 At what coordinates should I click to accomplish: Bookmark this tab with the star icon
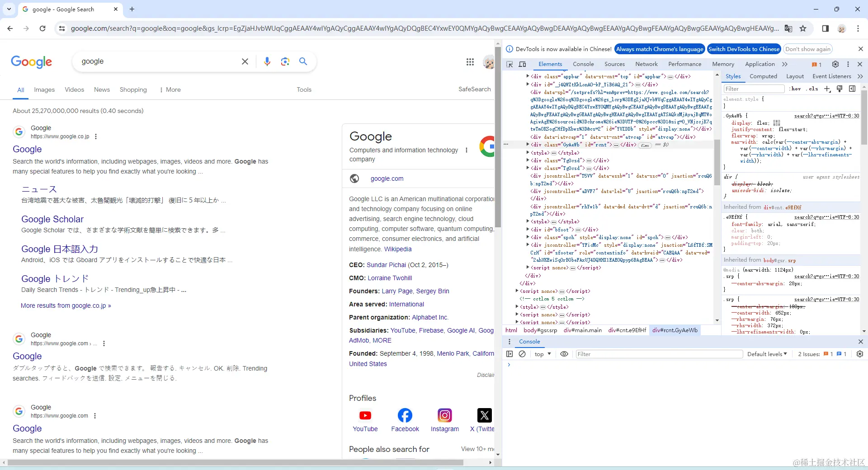tap(803, 28)
